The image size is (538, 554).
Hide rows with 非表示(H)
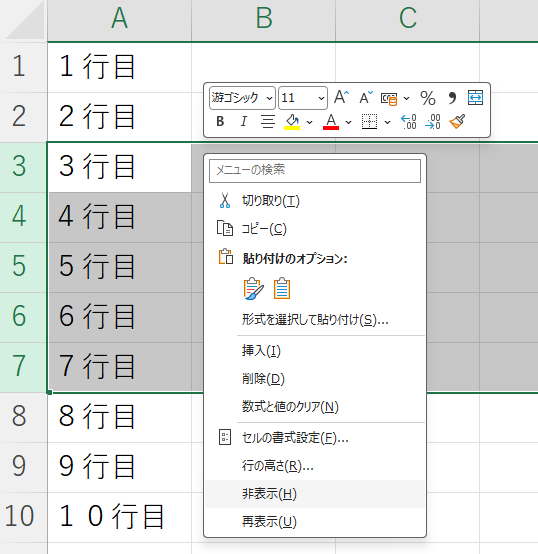(315, 494)
